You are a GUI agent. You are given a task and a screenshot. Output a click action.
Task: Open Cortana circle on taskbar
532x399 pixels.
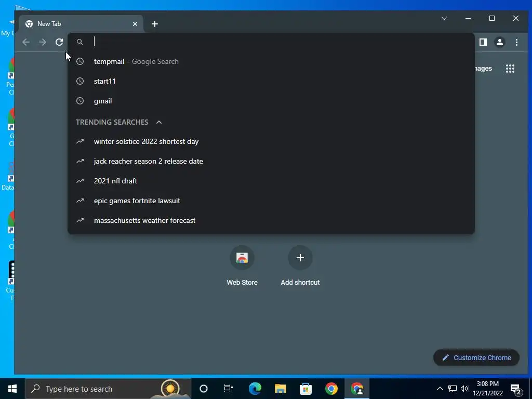[204, 389]
